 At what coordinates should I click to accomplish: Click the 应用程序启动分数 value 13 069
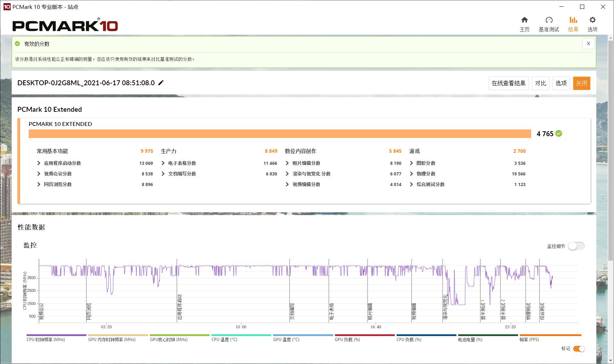[x=146, y=163]
